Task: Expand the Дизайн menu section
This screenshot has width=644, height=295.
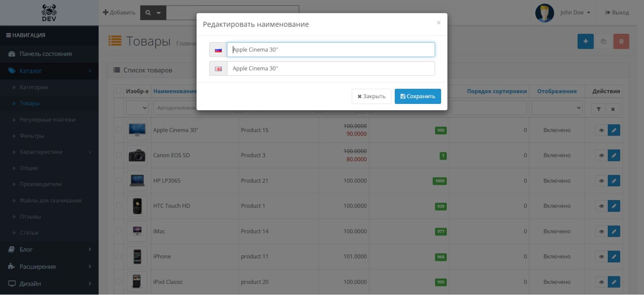Action: [x=49, y=284]
